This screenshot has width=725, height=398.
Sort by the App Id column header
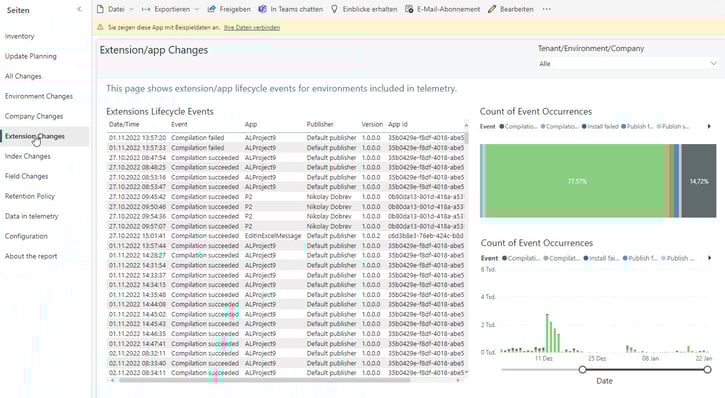click(398, 124)
